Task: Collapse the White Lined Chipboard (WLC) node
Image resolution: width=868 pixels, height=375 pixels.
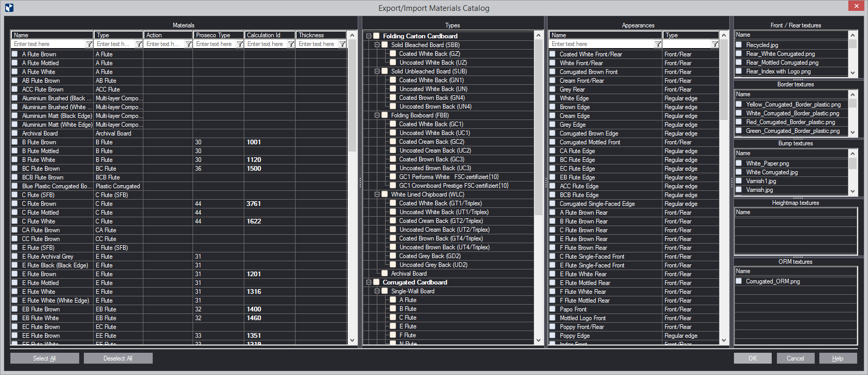Action: tap(377, 194)
